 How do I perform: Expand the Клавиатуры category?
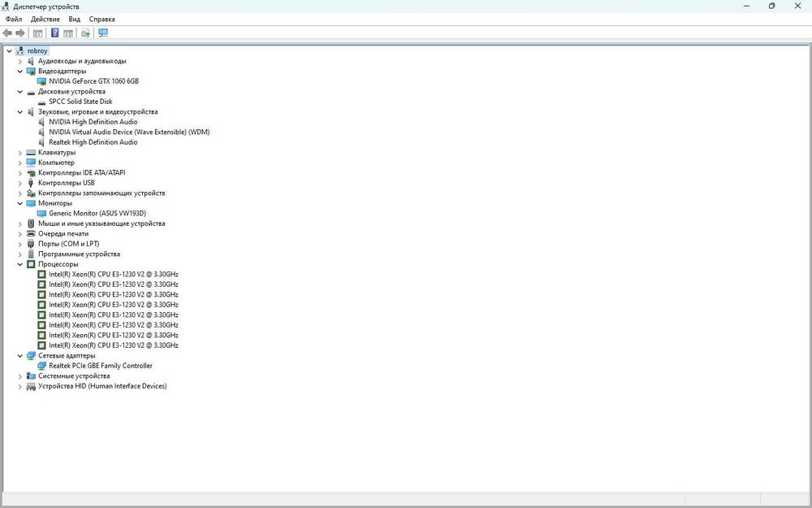(20, 153)
